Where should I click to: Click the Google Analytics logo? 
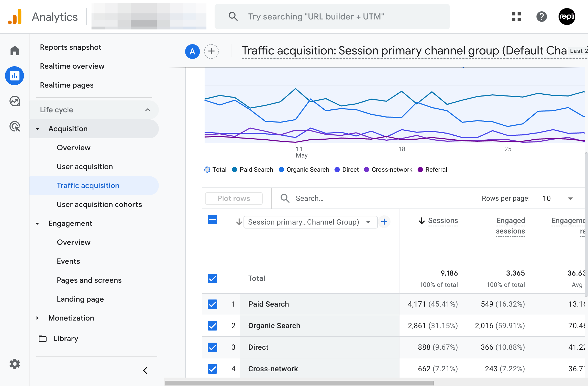coord(15,17)
